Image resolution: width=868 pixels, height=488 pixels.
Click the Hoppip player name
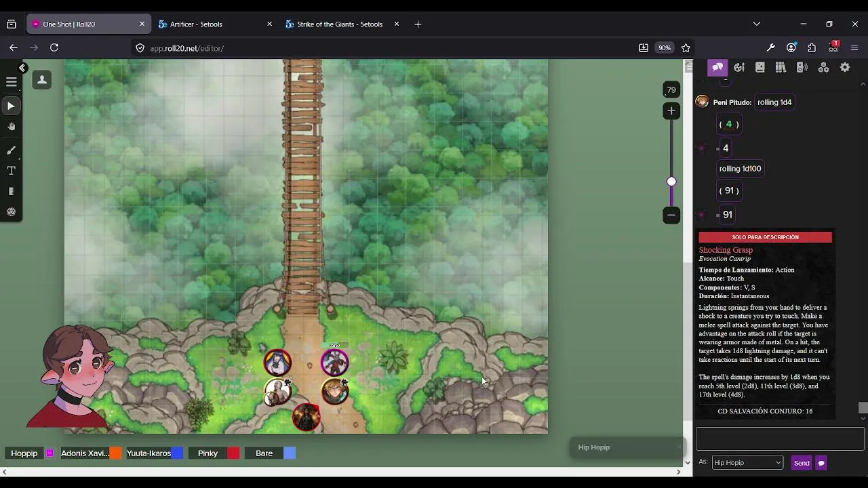point(24,453)
